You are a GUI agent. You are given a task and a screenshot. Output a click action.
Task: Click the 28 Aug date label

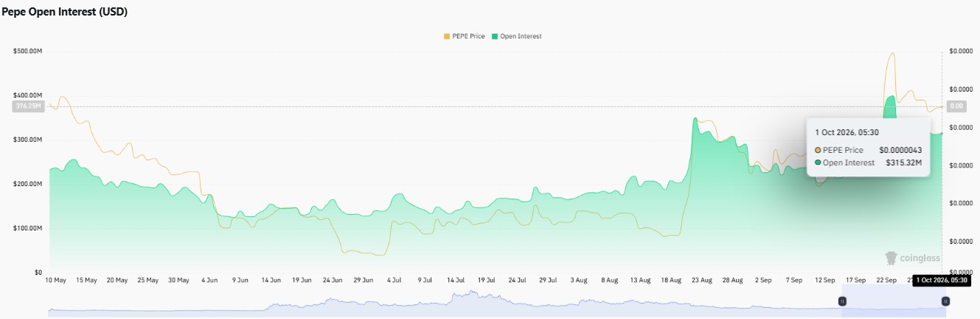coord(731,281)
